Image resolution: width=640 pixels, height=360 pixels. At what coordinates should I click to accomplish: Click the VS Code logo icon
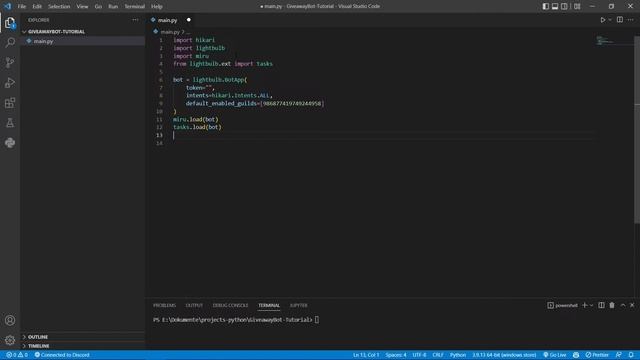[7, 6]
